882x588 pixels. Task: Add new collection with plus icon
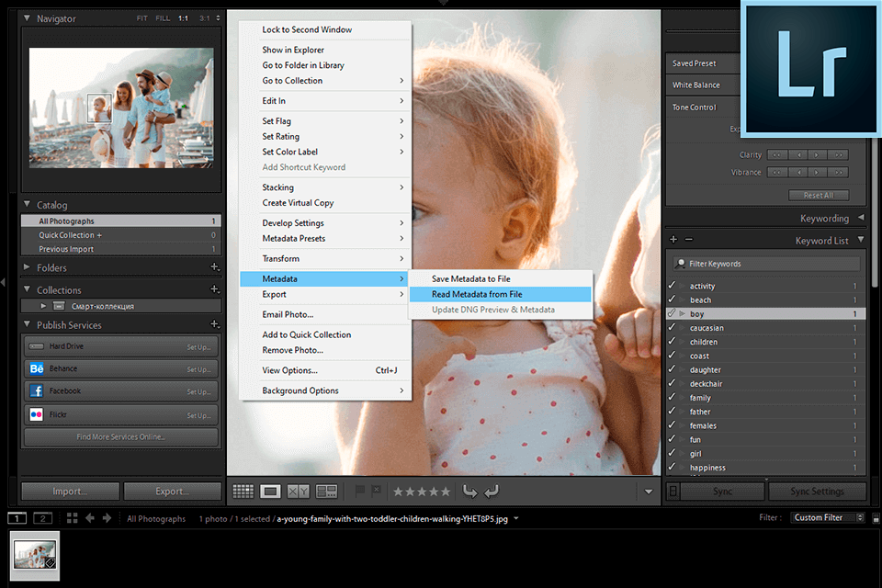pyautogui.click(x=214, y=289)
